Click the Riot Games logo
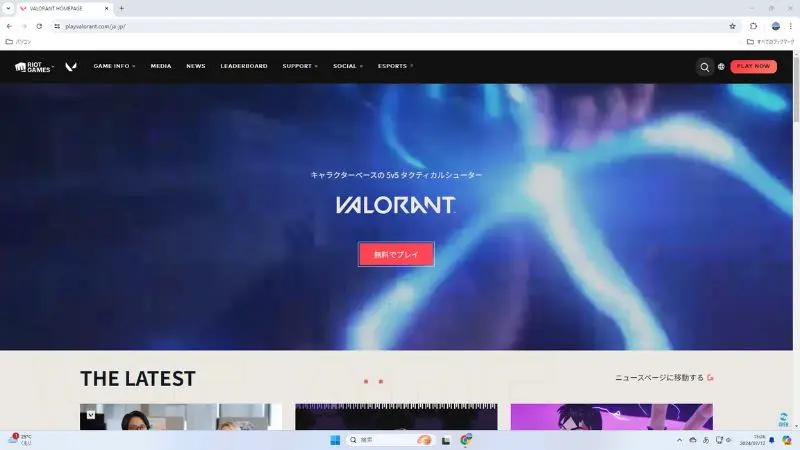 pos(33,67)
